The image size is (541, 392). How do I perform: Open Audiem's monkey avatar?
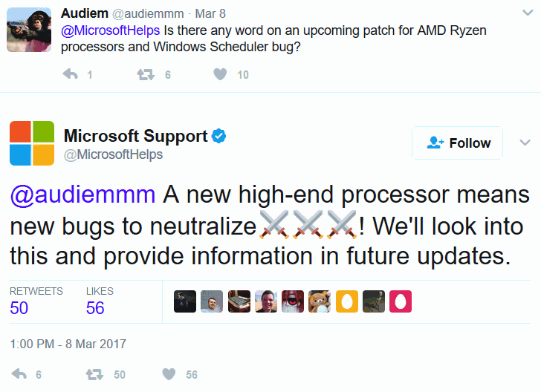(x=29, y=30)
